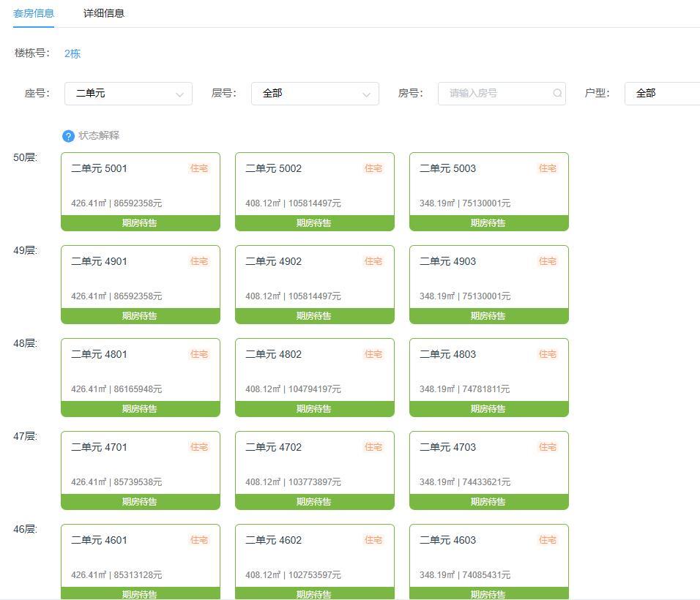Screen dimensions: 700x600
Task: Click the chevron arrow in the 座号 dropdown
Action: click(x=179, y=94)
